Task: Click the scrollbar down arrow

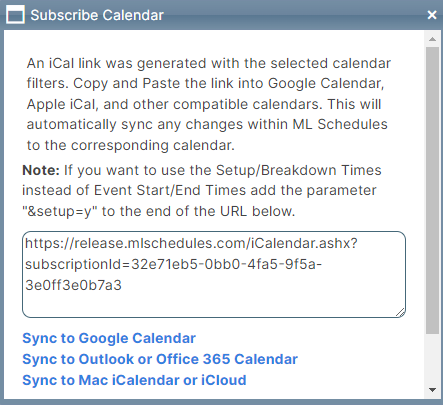Action: pos(433,390)
